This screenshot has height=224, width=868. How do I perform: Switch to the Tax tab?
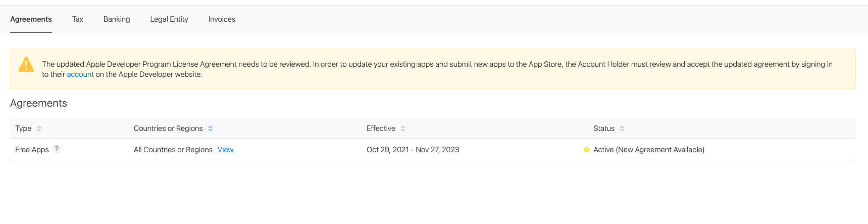(78, 19)
